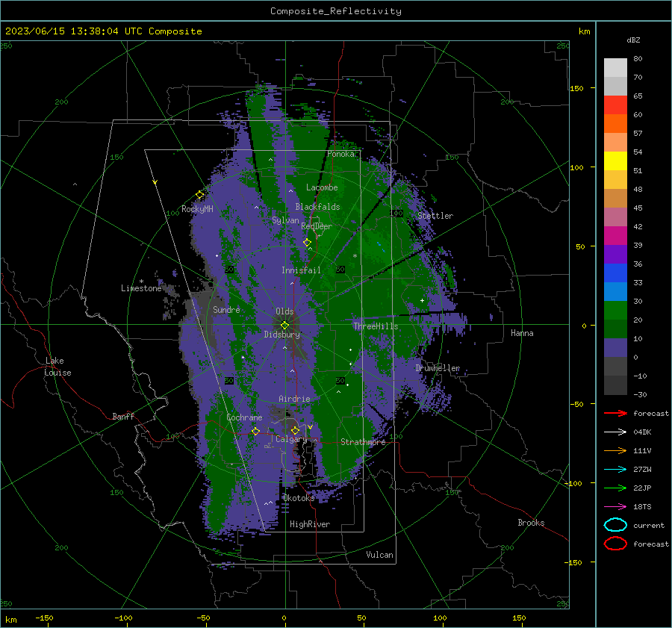Select the Limestone label
Screen dimensions: 672x628
tap(141, 288)
